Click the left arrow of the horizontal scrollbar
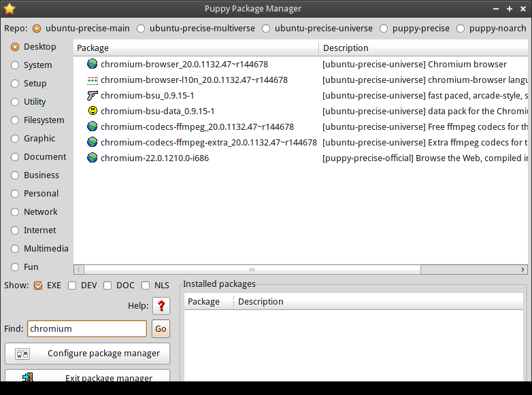 tap(79, 269)
